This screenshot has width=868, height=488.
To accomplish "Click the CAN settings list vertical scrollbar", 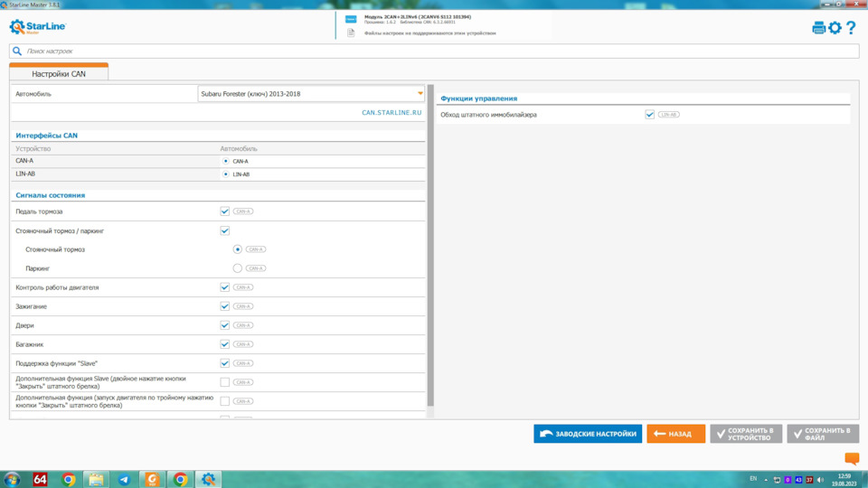I will (x=430, y=246).
